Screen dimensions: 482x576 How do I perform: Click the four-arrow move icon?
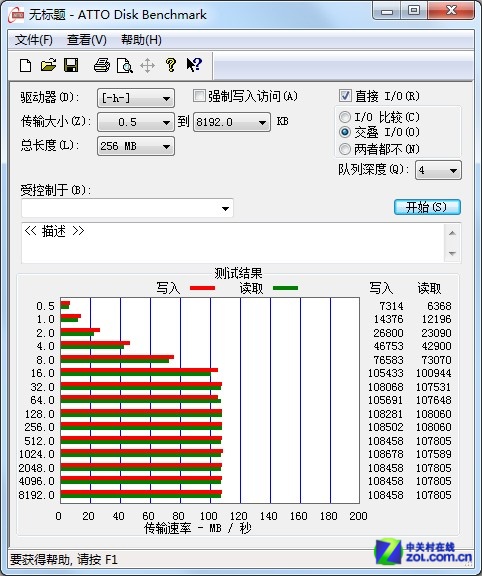[147, 66]
